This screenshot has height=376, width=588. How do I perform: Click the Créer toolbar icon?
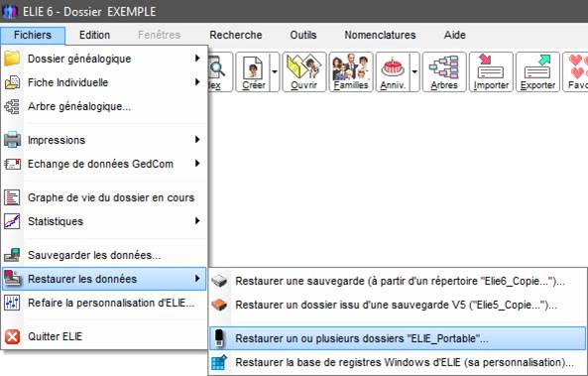pos(253,72)
